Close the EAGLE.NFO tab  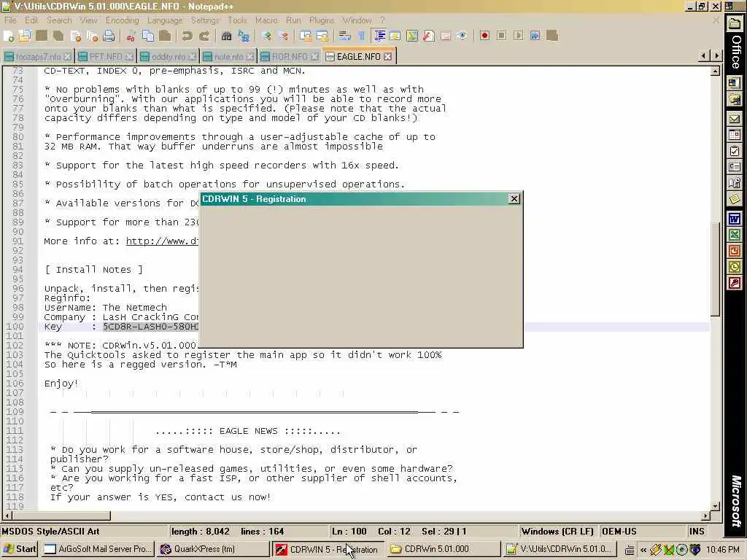point(388,57)
